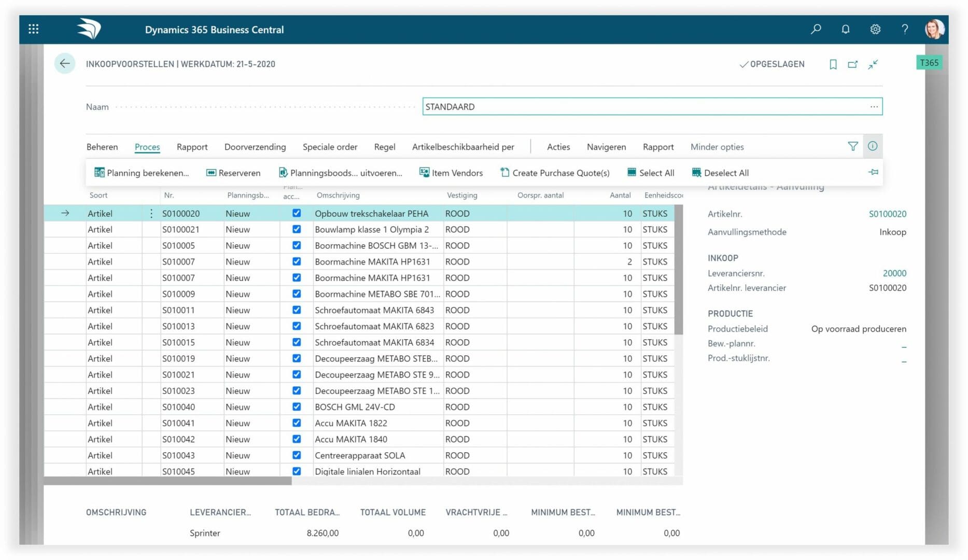Open user profile avatar
The image size is (968, 560).
click(934, 29)
